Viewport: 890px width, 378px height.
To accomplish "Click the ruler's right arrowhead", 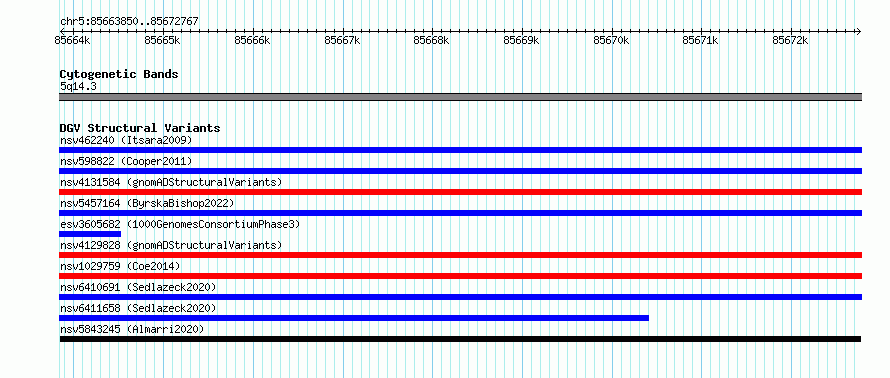I will pos(858,31).
